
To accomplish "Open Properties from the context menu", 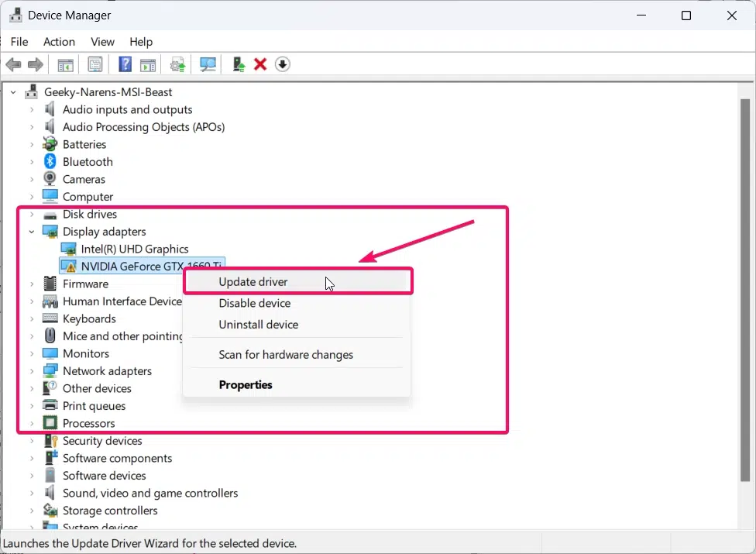I will tap(298, 385).
